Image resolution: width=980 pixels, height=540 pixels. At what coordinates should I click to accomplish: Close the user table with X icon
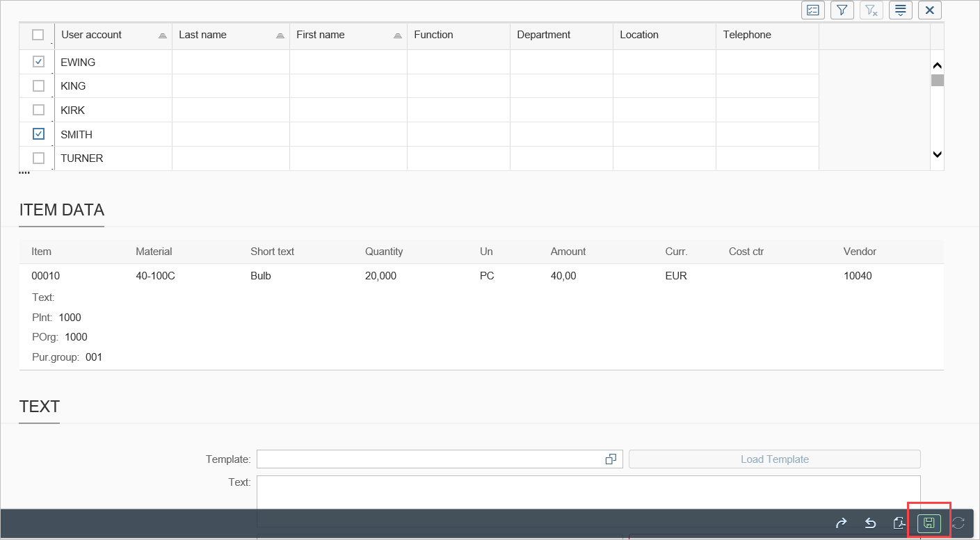pyautogui.click(x=930, y=10)
